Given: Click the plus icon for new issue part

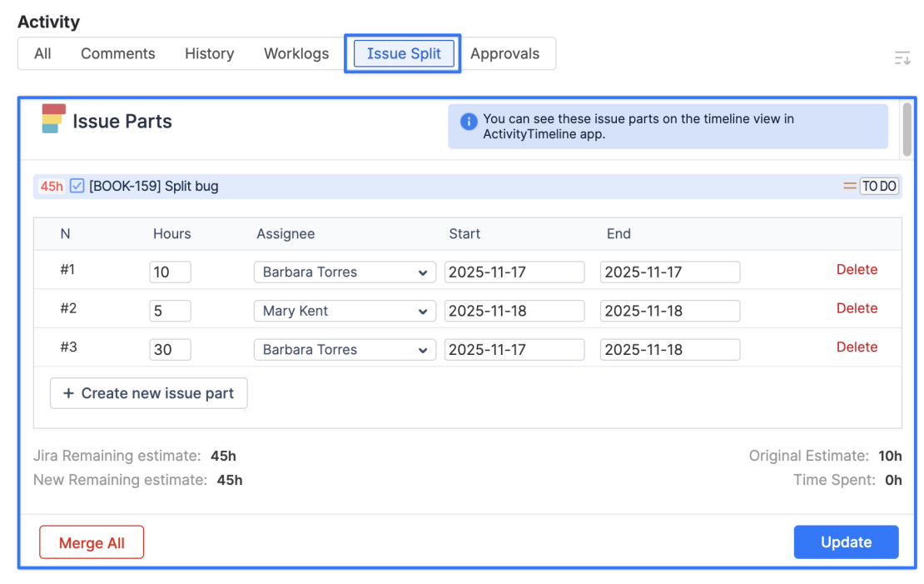Looking at the screenshot, I should click(69, 393).
